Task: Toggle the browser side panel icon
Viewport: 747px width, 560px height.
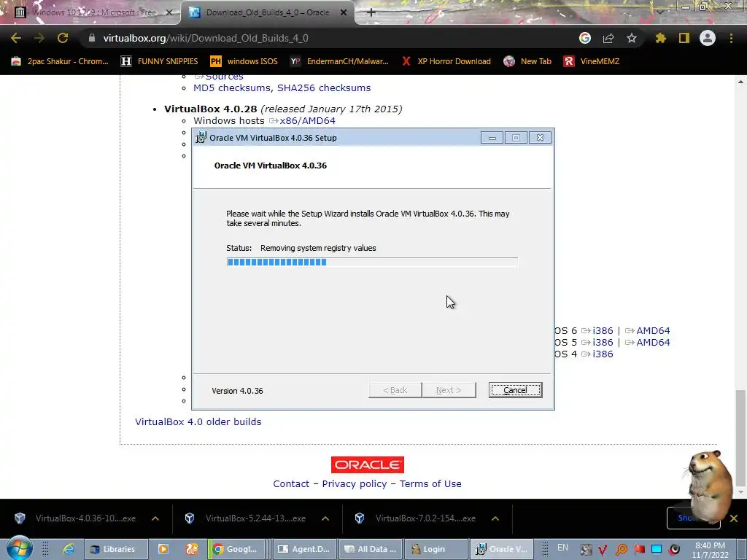Action: click(684, 38)
